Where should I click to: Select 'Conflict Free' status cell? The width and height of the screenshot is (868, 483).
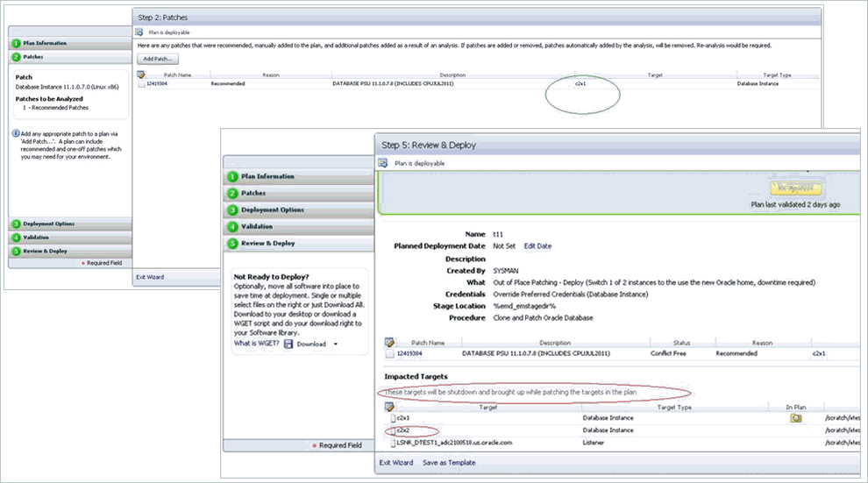pos(668,353)
